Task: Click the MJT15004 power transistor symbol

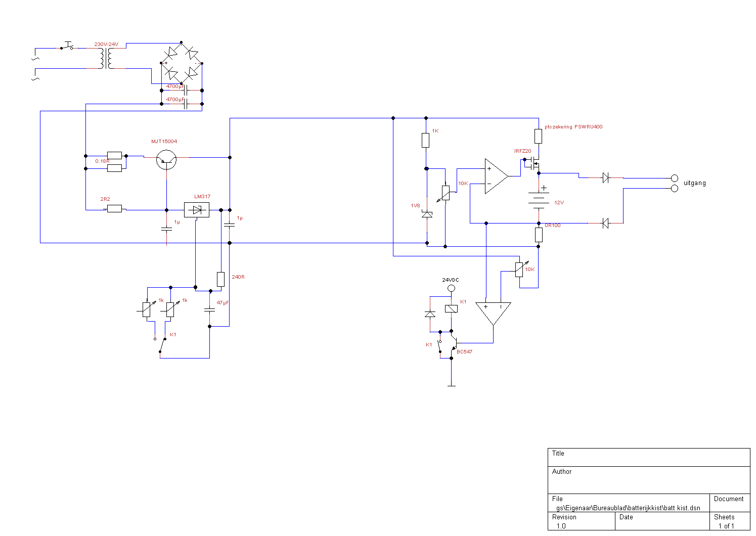Action: pos(166,160)
